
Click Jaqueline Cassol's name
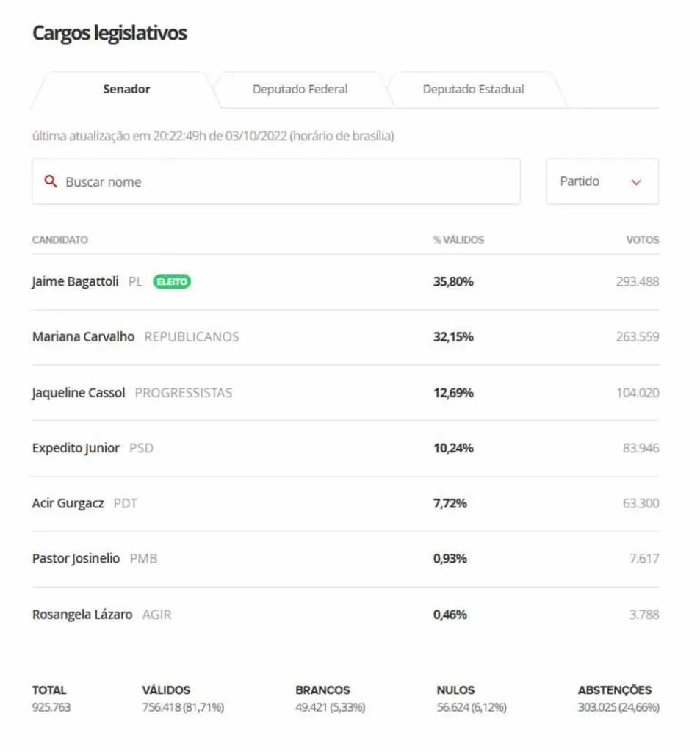79,393
